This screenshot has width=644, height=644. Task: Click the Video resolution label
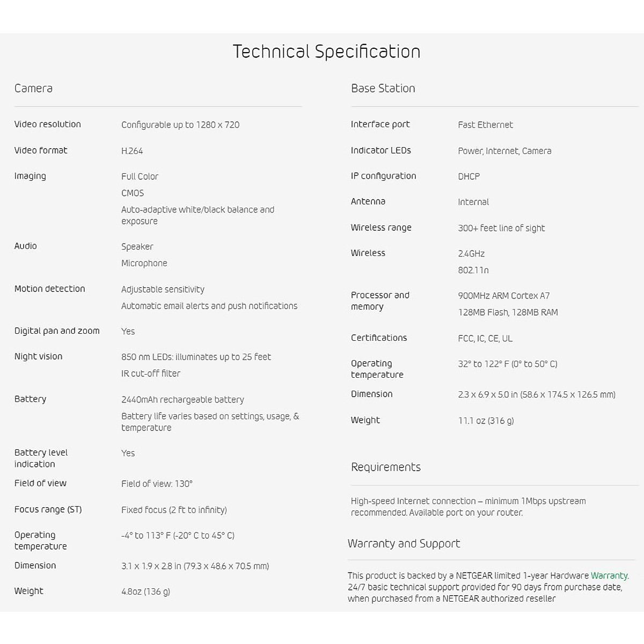[x=47, y=124]
